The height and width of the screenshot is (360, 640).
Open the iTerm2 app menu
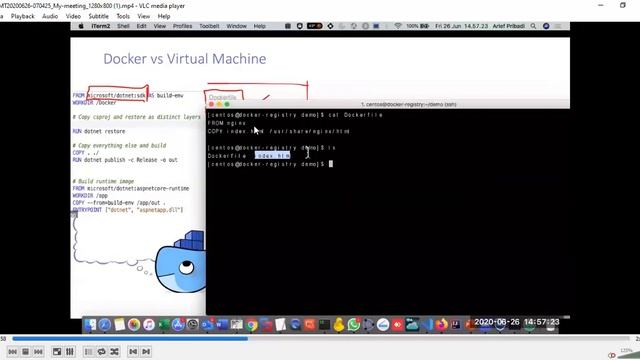pyautogui.click(x=100, y=26)
